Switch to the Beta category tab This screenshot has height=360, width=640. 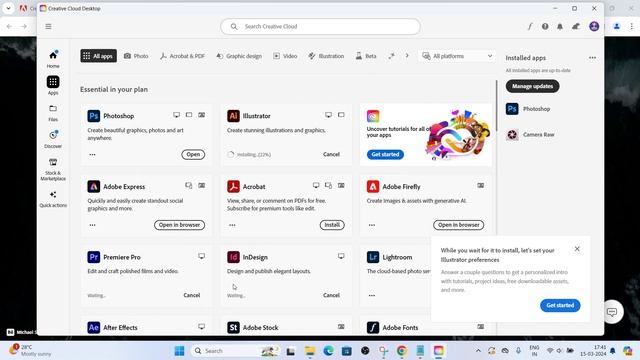click(x=366, y=56)
